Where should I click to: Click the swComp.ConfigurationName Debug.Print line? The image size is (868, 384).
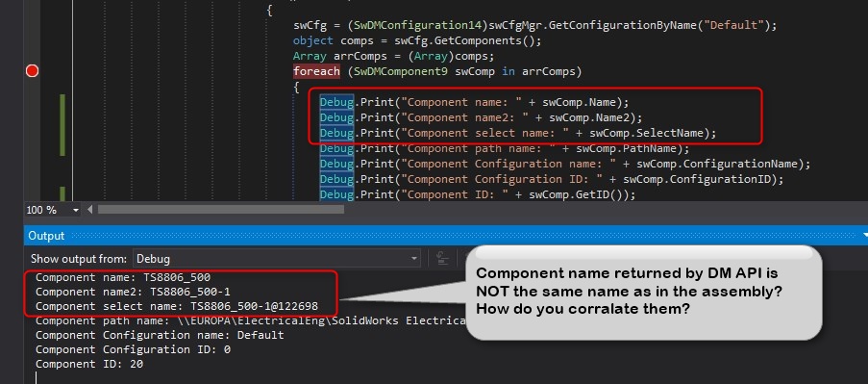[564, 164]
